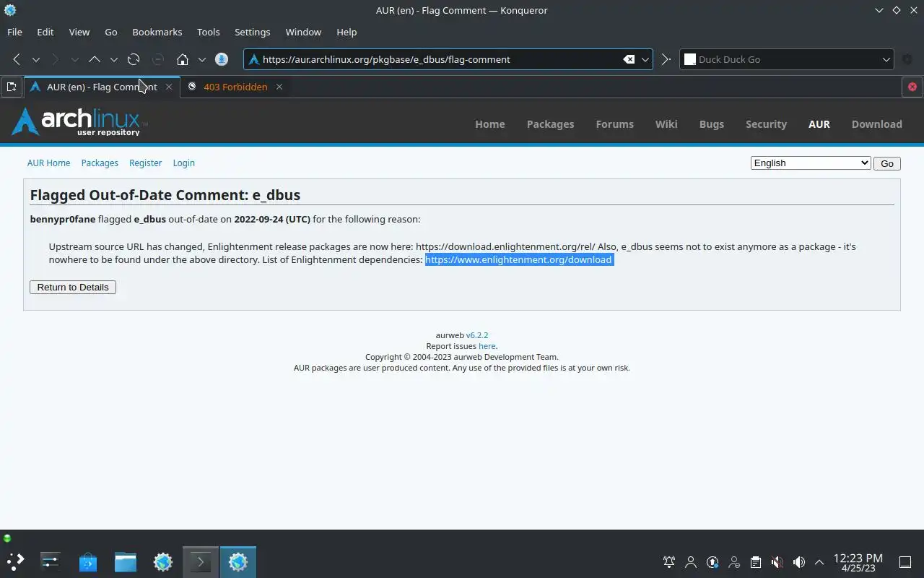This screenshot has height=578, width=924.
Task: Open the Forums link
Action: pos(615,124)
